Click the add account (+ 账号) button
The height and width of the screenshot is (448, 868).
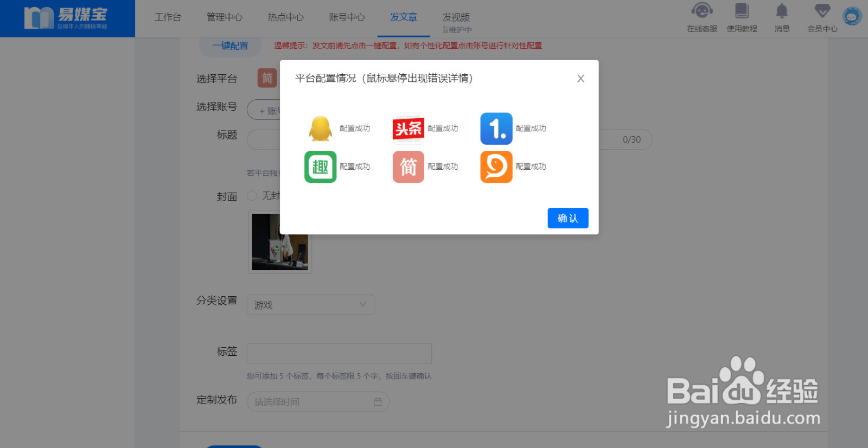(x=264, y=110)
